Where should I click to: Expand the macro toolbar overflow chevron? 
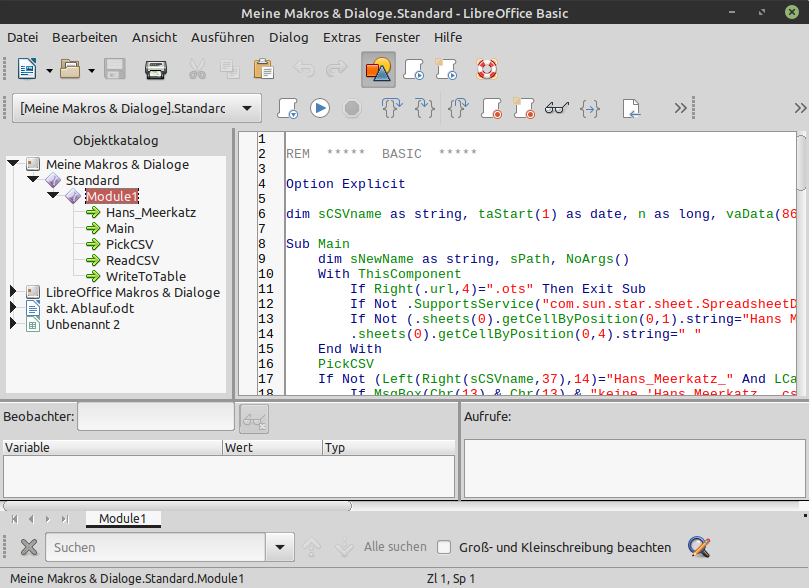point(681,108)
